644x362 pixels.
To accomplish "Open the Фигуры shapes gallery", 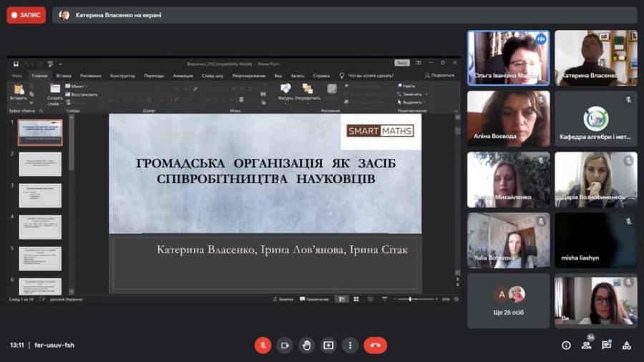I will click(286, 92).
